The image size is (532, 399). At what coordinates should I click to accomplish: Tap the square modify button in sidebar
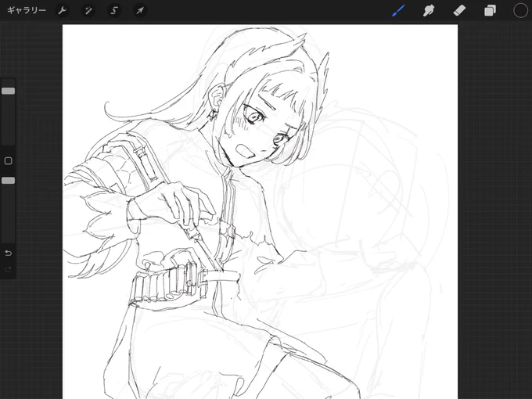[x=8, y=161]
